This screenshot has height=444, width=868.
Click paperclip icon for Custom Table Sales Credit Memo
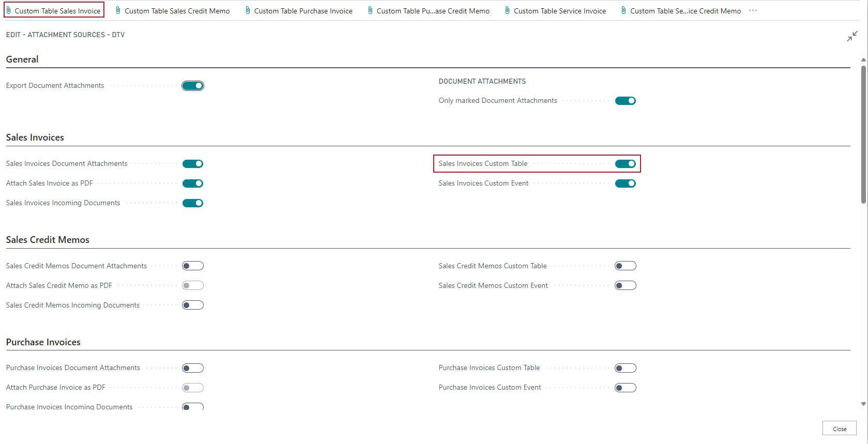point(118,10)
